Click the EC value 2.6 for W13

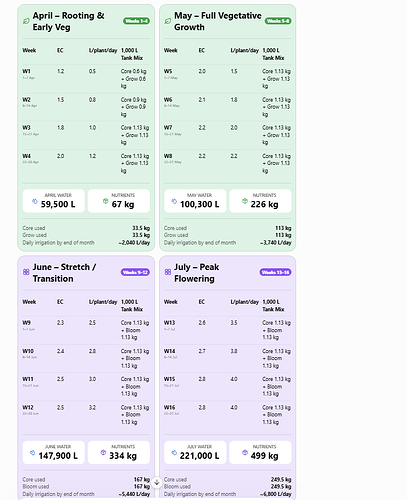click(x=202, y=323)
